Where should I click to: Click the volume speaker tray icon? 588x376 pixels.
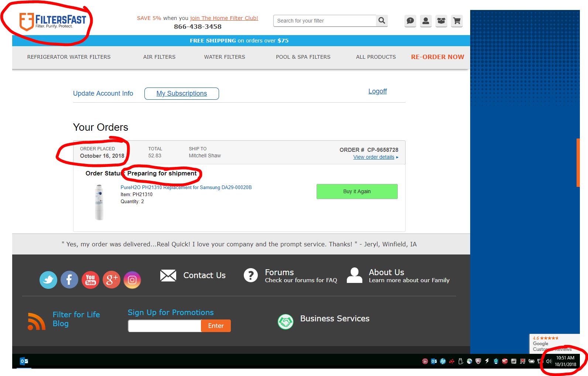pos(549,361)
